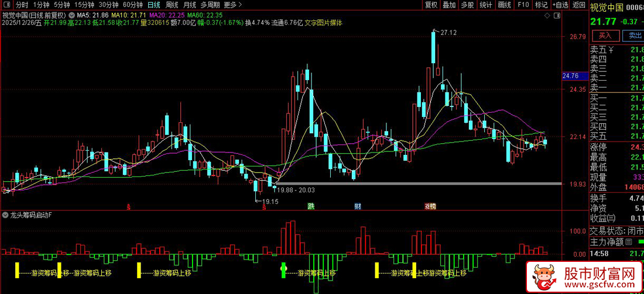Image resolution: width=644 pixels, height=294 pixels.
Task: Click the green signal marker in indicator panel
Action: tap(284, 269)
